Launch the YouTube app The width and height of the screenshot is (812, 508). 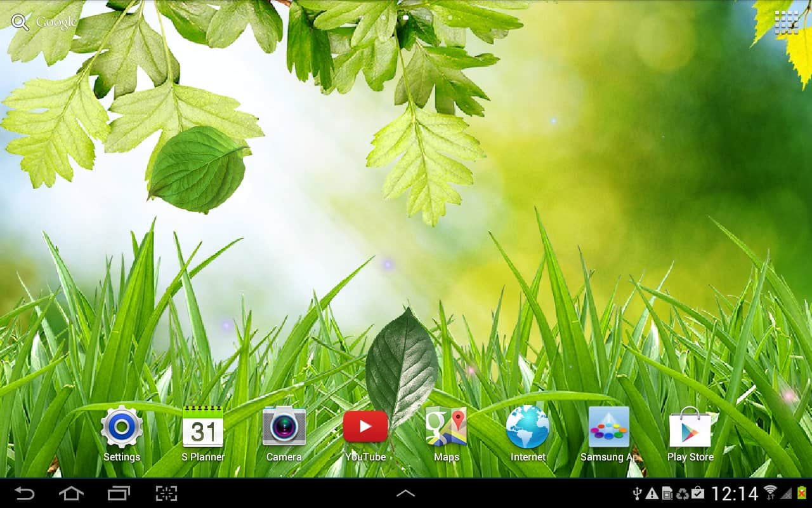point(365,427)
